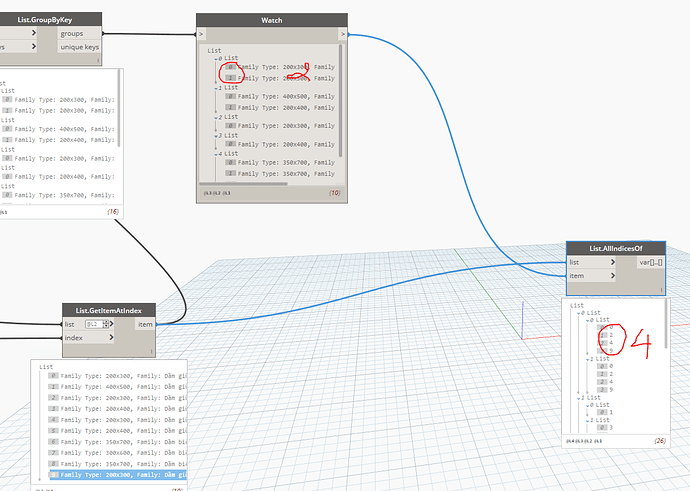Select the 'unique keys' output port

[x=79, y=47]
